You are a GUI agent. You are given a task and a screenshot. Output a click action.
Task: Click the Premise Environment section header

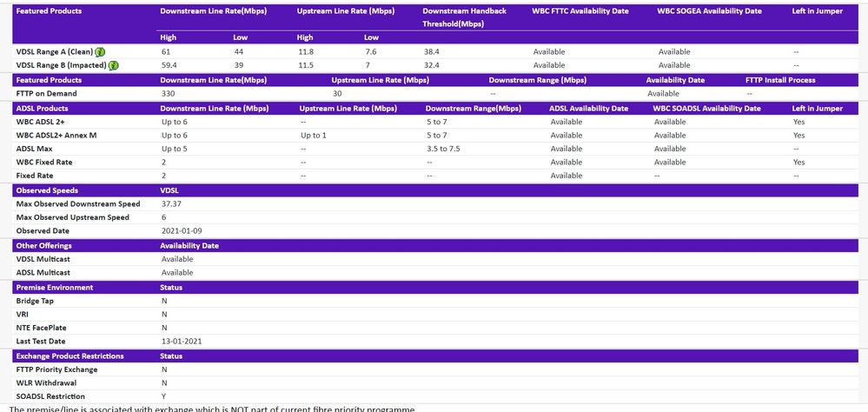click(55, 287)
